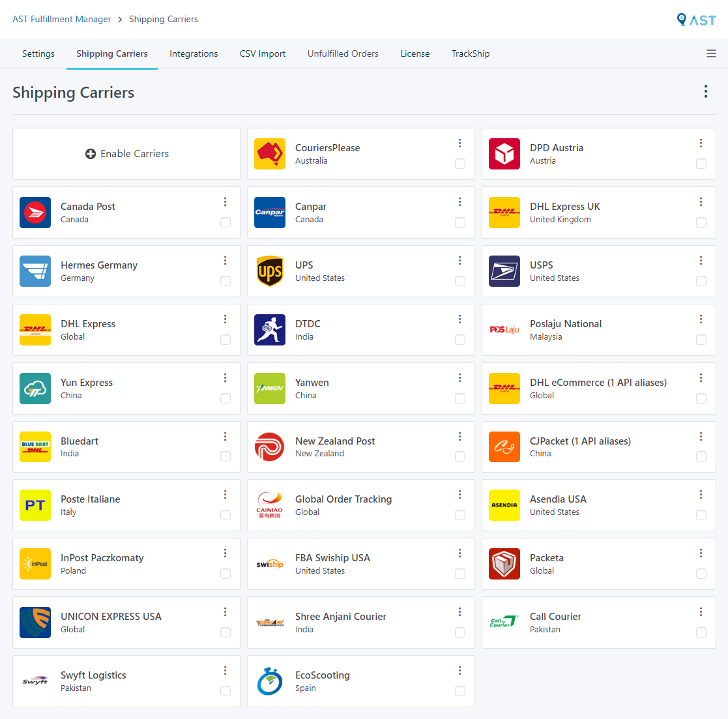Open the Shipping Carriers page options menu
Viewport: 728px width, 719px height.
[706, 91]
